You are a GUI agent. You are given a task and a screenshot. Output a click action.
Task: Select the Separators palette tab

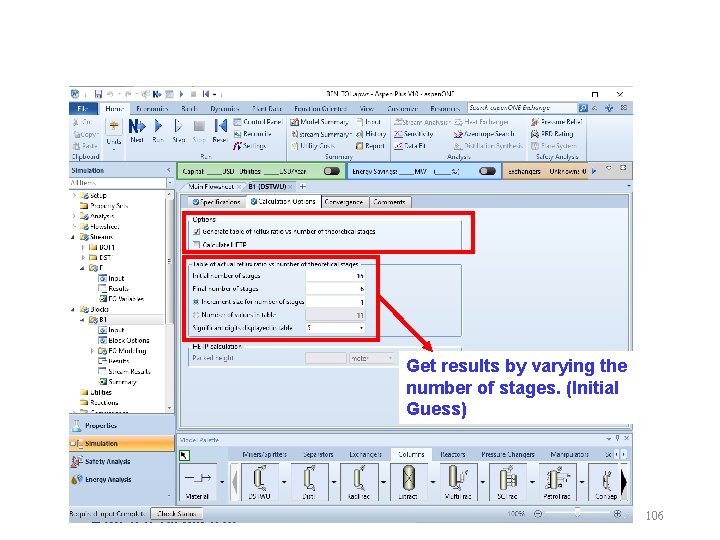click(x=318, y=454)
